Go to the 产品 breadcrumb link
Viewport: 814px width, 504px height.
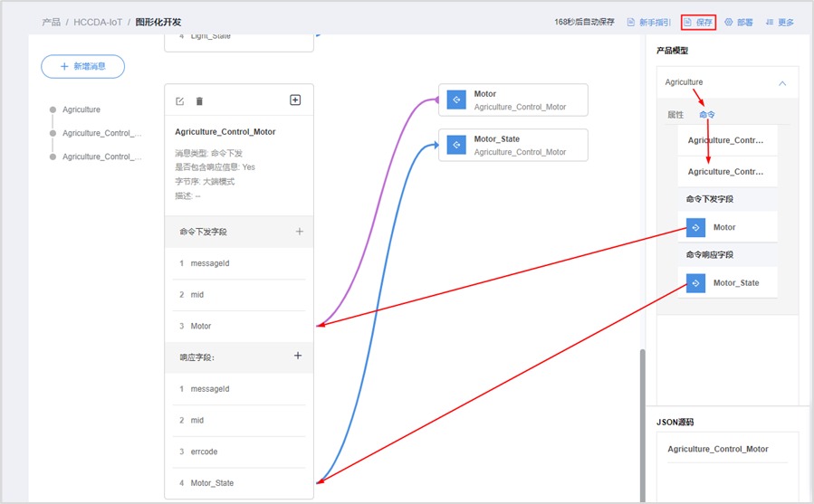point(52,22)
